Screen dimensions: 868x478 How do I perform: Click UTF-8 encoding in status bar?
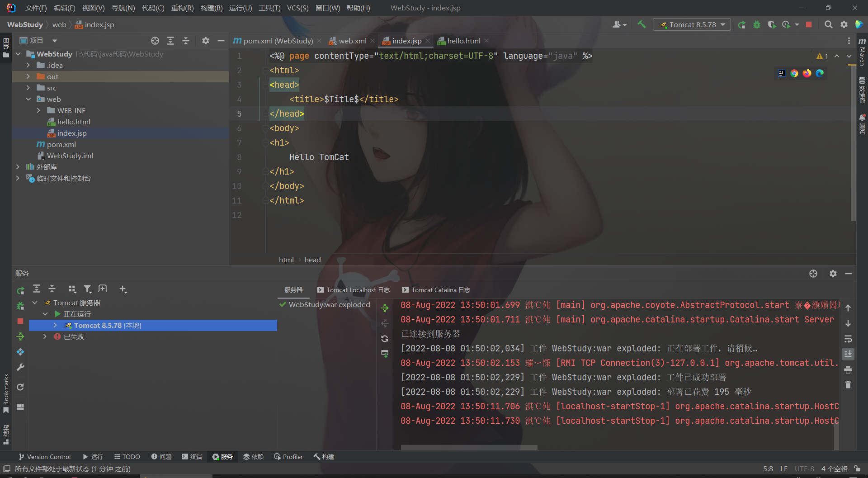(x=804, y=469)
